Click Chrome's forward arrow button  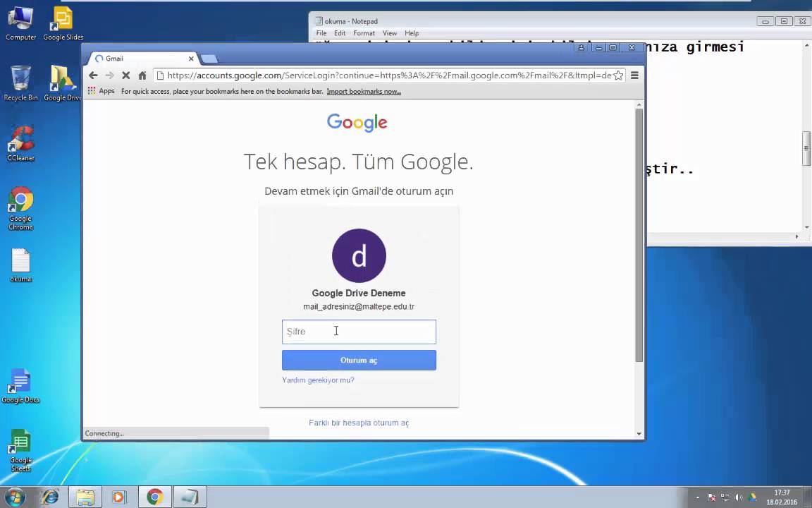tap(109, 75)
